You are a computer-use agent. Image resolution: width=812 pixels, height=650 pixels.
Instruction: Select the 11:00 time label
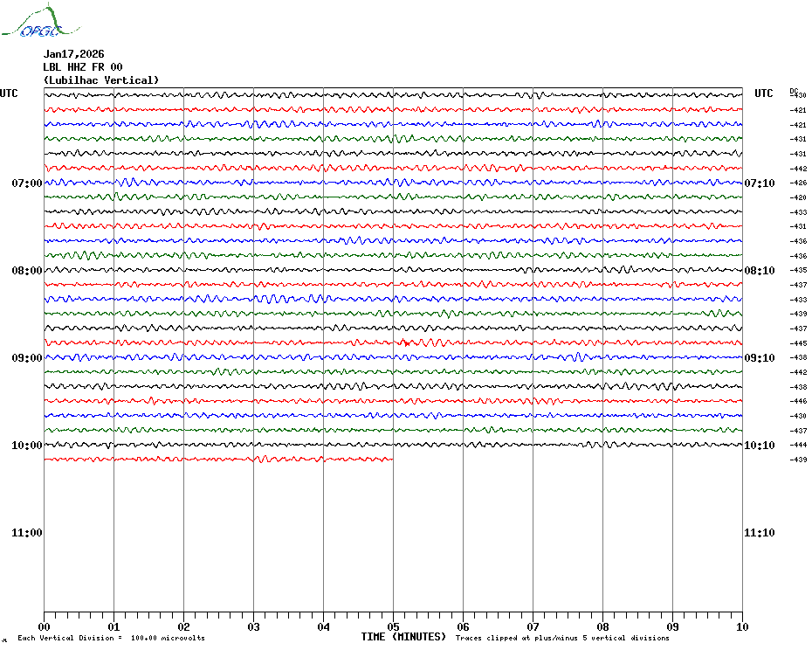tap(27, 533)
